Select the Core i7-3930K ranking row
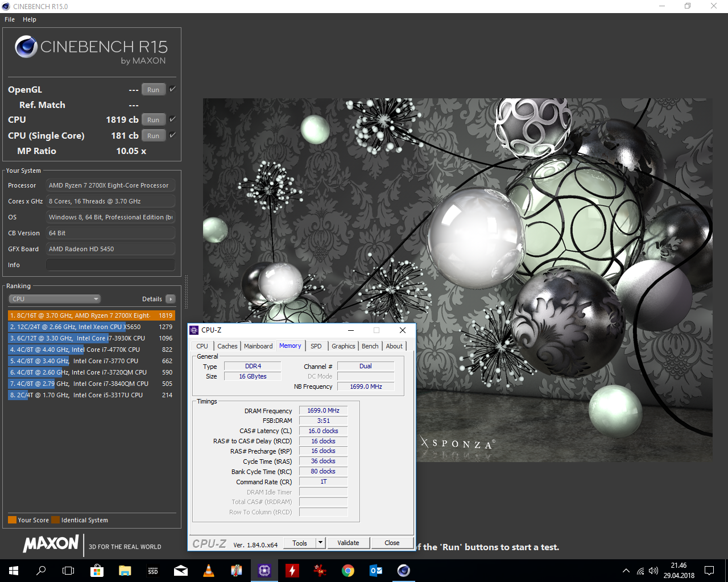This screenshot has width=728, height=582. (x=91, y=338)
